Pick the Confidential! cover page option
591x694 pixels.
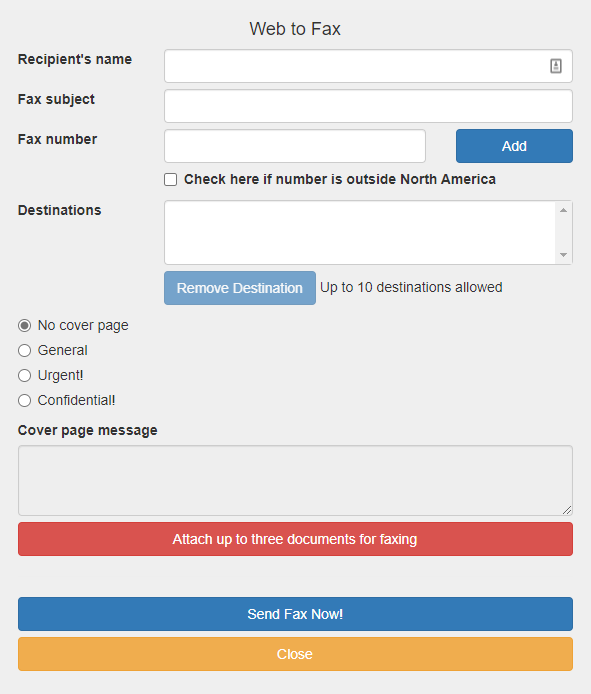25,401
